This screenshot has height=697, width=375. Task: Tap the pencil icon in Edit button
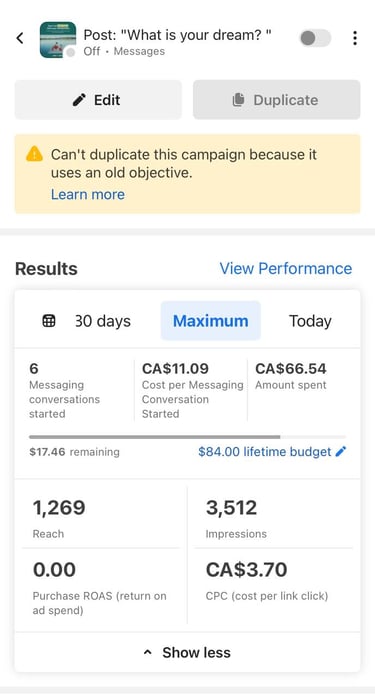coord(79,100)
